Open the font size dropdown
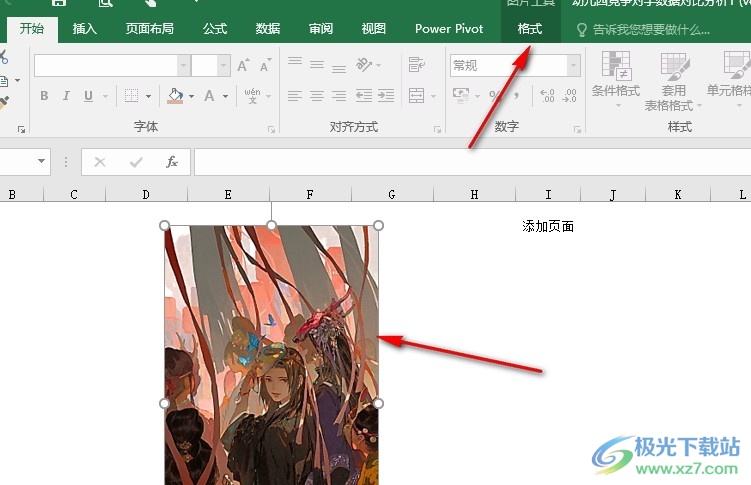Viewport: 751px width, 485px height. pos(224,66)
